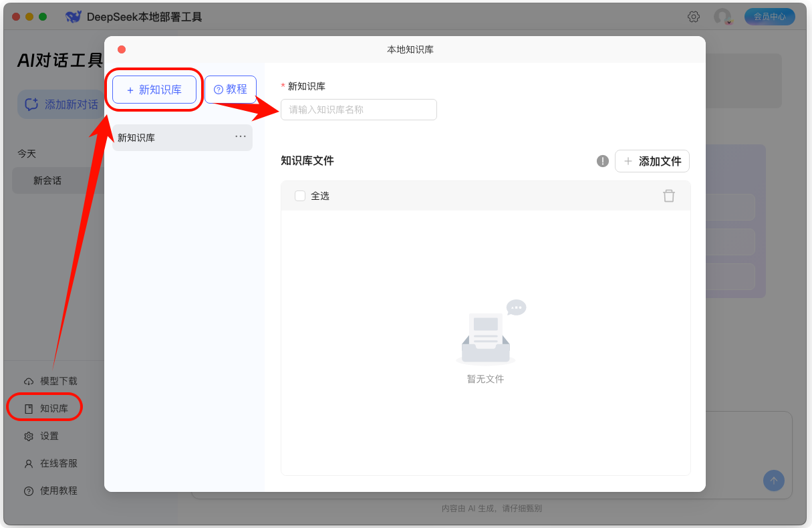Click the 今天 date group label

27,154
